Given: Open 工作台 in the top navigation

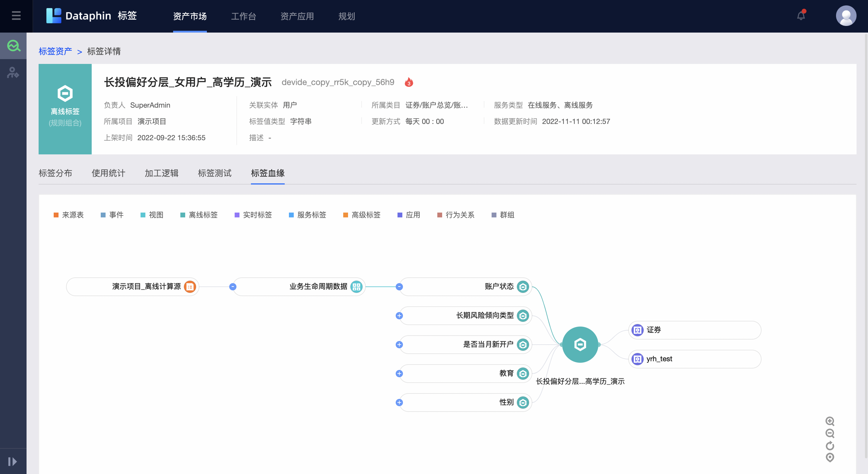Looking at the screenshot, I should pos(244,16).
